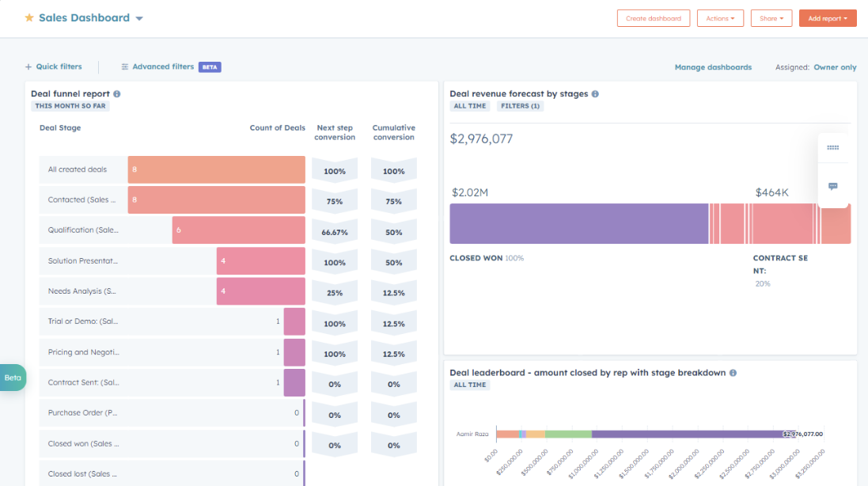Viewport: 868px width, 486px height.
Task: Open the Share dropdown
Action: (771, 17)
